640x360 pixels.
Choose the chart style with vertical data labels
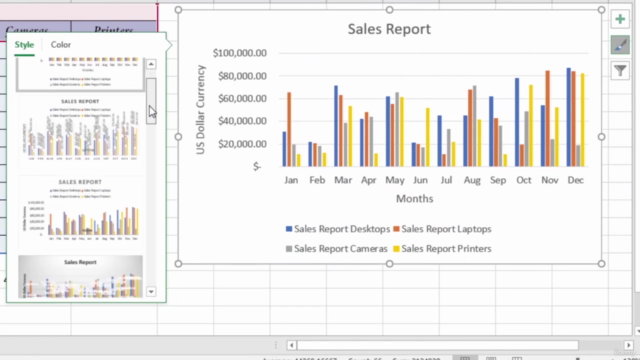point(80,131)
